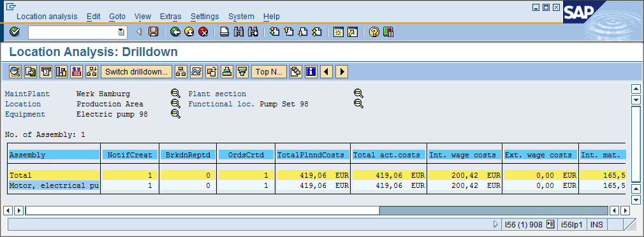Image resolution: width=644 pixels, height=237 pixels.
Task: Open the Help menu
Action: click(272, 17)
